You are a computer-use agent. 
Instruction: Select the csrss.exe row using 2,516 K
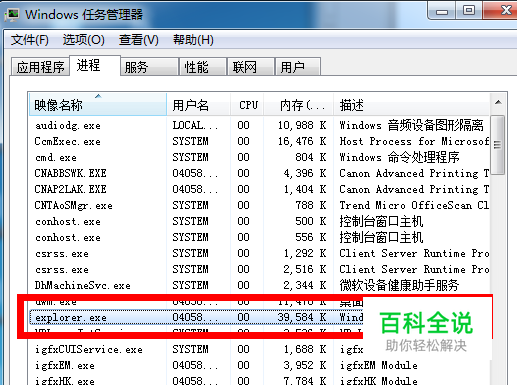tap(260, 269)
